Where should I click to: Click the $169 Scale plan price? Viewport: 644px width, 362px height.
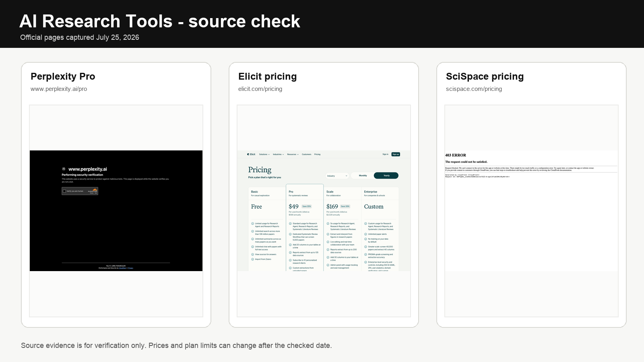pos(332,206)
